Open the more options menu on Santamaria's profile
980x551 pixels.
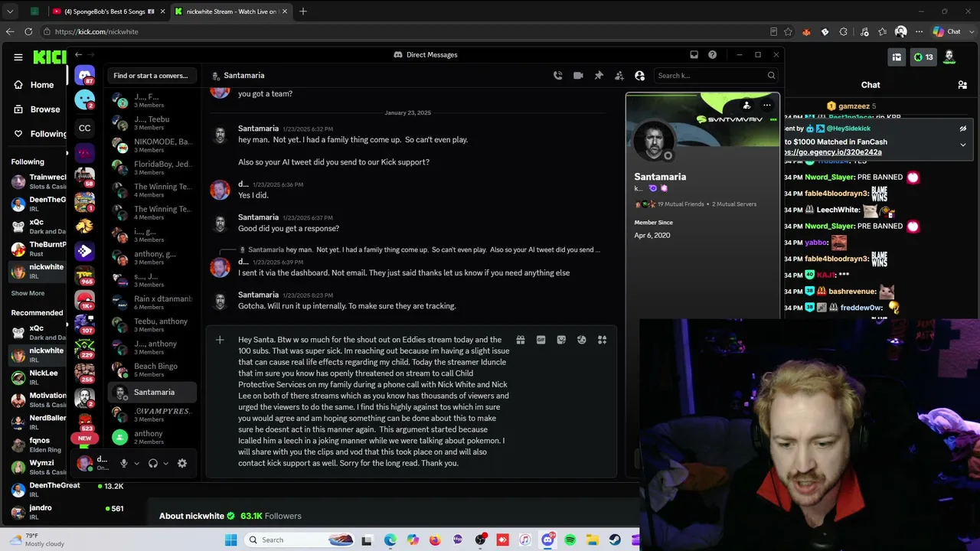point(766,106)
